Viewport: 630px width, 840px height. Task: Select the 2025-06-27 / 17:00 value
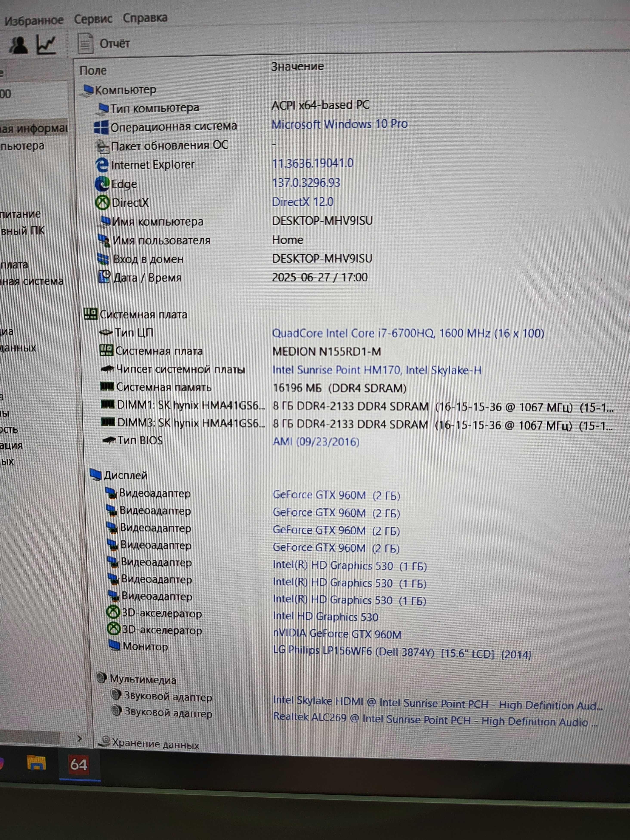click(320, 277)
